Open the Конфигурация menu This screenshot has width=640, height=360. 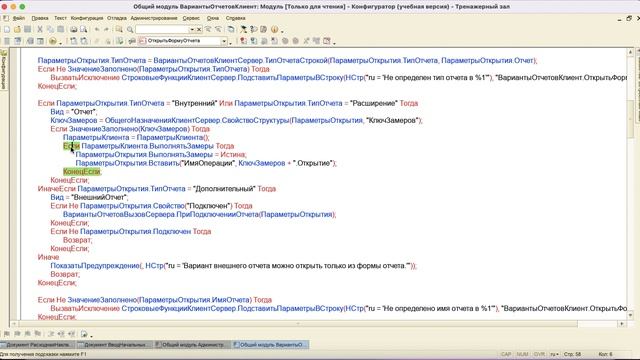click(x=87, y=18)
